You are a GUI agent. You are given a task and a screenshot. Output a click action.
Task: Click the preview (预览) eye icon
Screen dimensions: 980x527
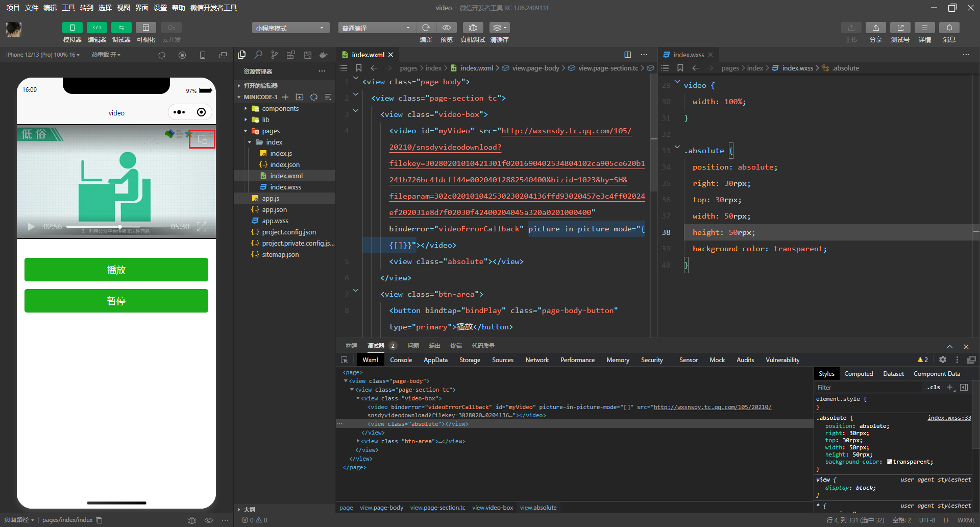pyautogui.click(x=447, y=28)
